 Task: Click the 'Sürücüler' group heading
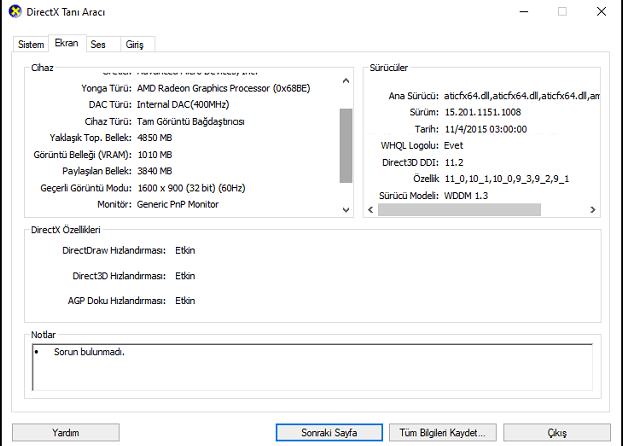(x=389, y=68)
